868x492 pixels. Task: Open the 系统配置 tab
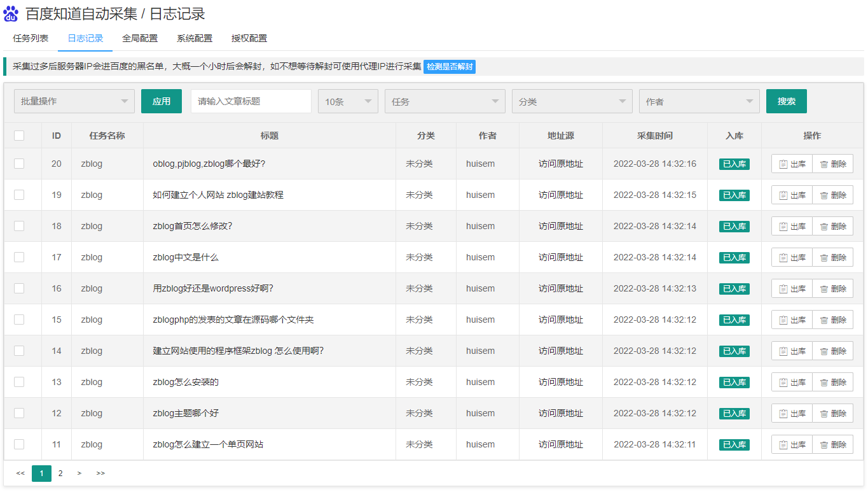(195, 38)
